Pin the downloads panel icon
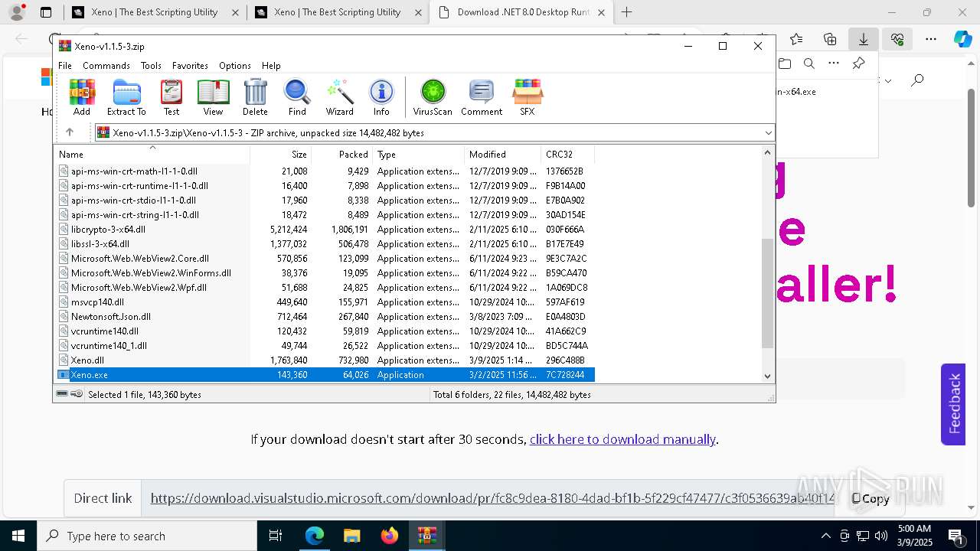980x551 pixels. (x=858, y=64)
